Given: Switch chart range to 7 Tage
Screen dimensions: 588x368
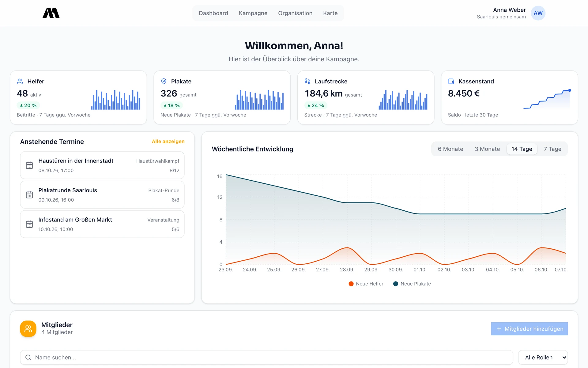Looking at the screenshot, I should (552, 149).
